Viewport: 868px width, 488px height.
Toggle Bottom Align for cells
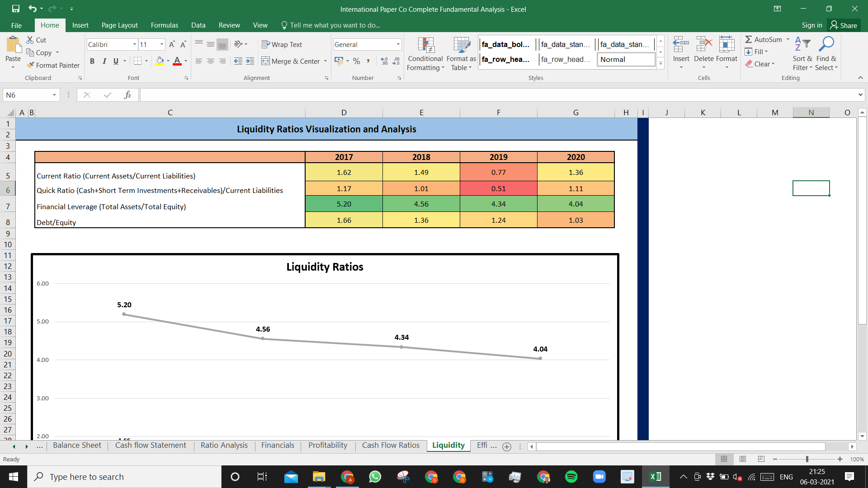pyautogui.click(x=222, y=44)
